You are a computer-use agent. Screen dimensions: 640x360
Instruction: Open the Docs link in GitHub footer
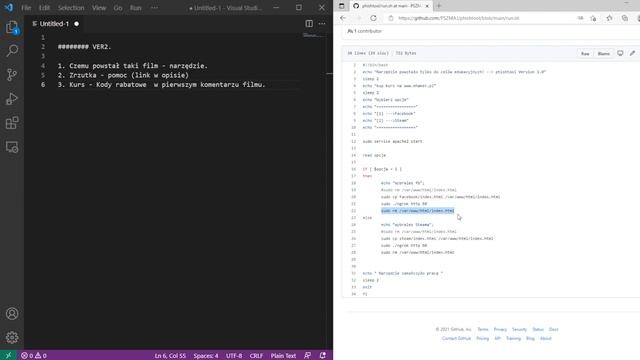(553, 329)
